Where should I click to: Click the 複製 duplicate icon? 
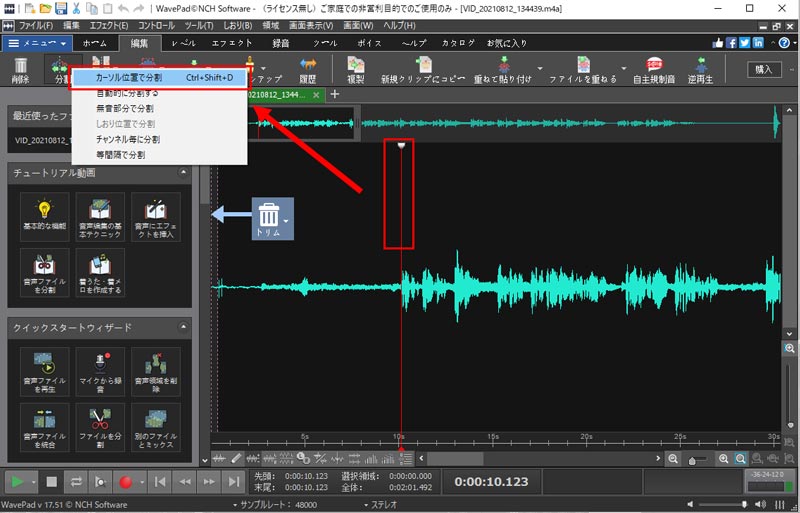355,69
